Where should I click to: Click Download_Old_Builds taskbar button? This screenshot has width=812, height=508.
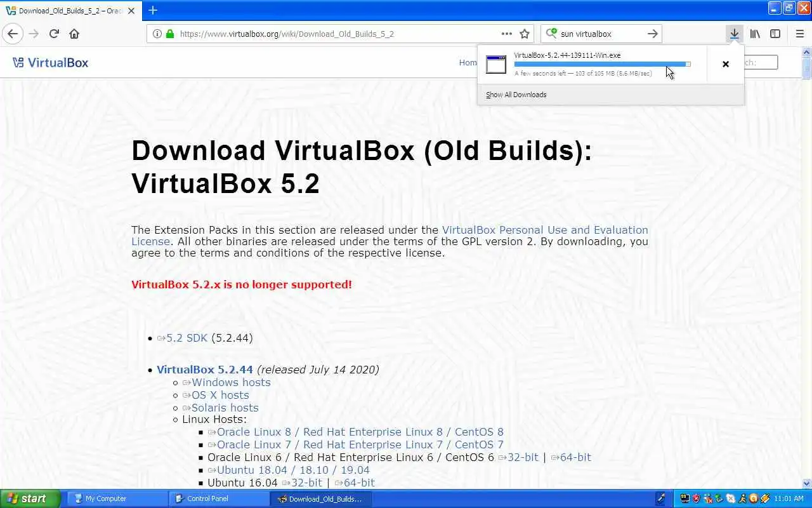click(x=321, y=498)
